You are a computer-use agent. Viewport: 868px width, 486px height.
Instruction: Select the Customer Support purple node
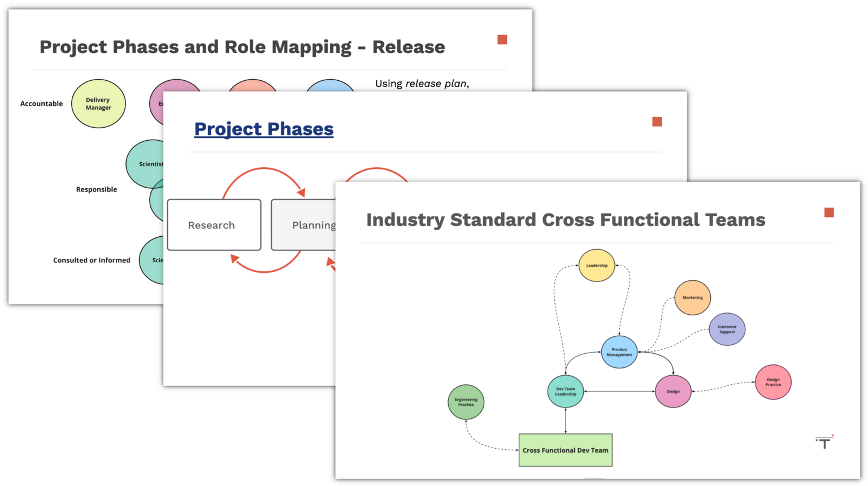(x=727, y=329)
